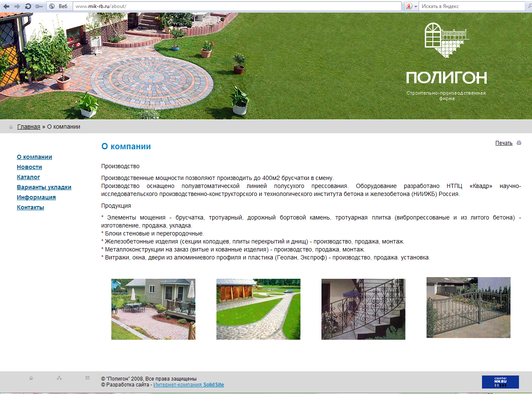Open the Контакты page
The image size is (532, 394).
30,207
